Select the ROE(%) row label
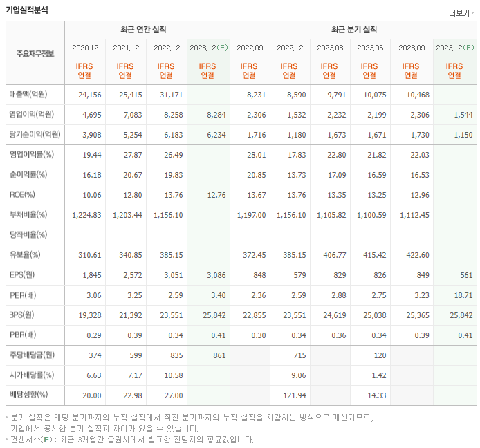Screen dimensions: 480x448 [22, 195]
